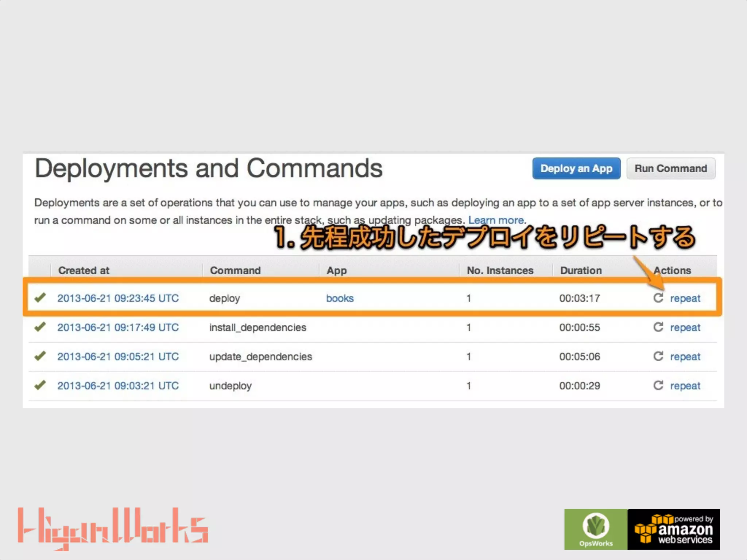747x560 pixels.
Task: Open the 09:03:21 UTC deployment entry
Action: pyautogui.click(x=118, y=386)
